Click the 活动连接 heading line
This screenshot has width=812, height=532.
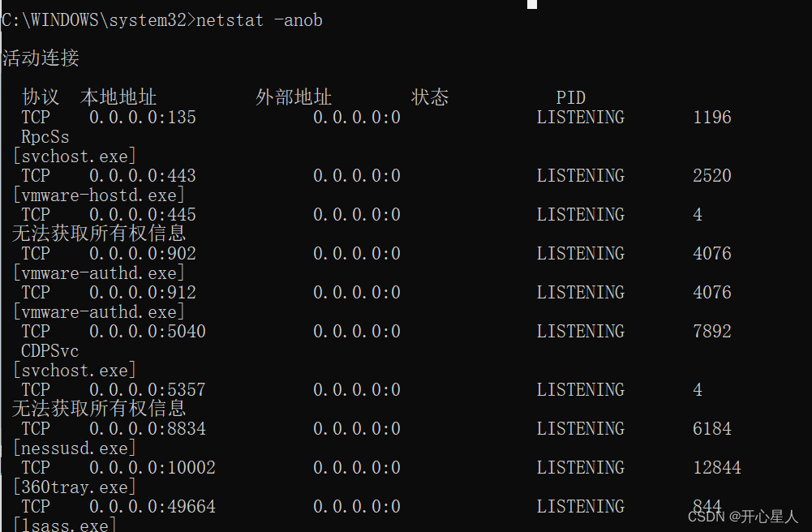41,58
